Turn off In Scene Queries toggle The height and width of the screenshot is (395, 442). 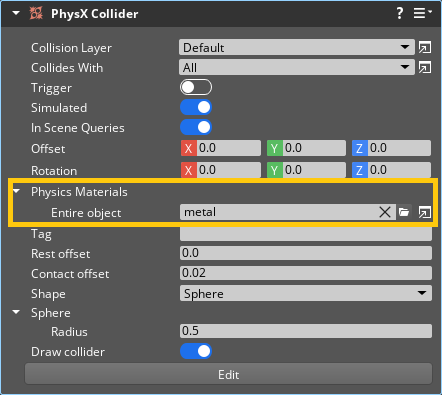click(196, 127)
